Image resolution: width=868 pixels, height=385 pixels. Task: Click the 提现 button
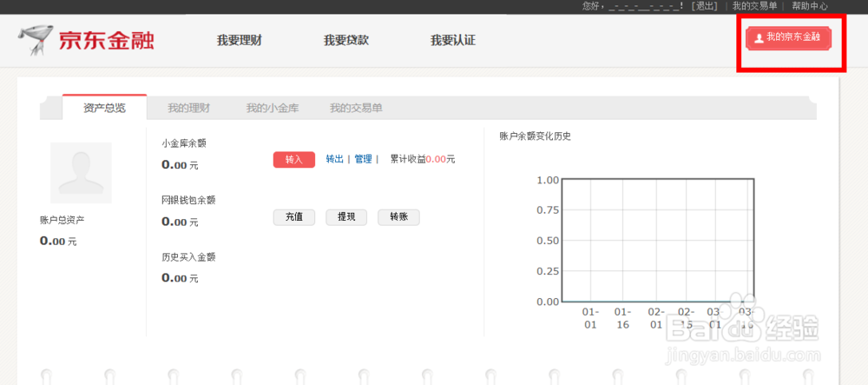click(x=346, y=217)
